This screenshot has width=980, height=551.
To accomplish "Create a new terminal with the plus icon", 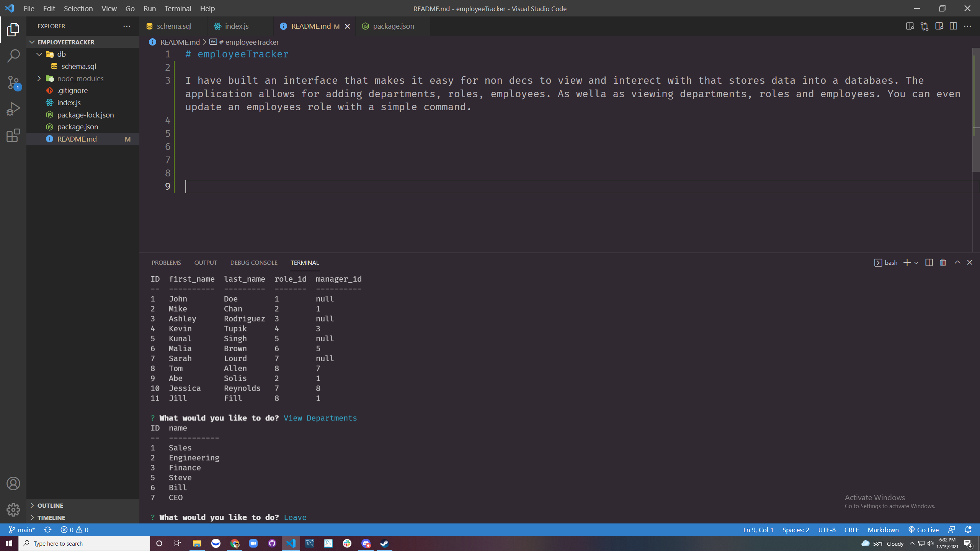I will pyautogui.click(x=906, y=262).
